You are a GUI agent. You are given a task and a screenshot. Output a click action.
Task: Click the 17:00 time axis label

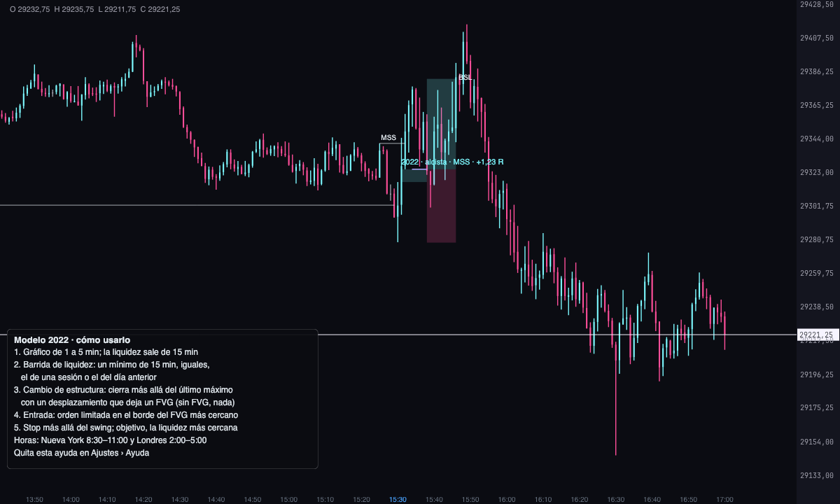click(x=725, y=500)
